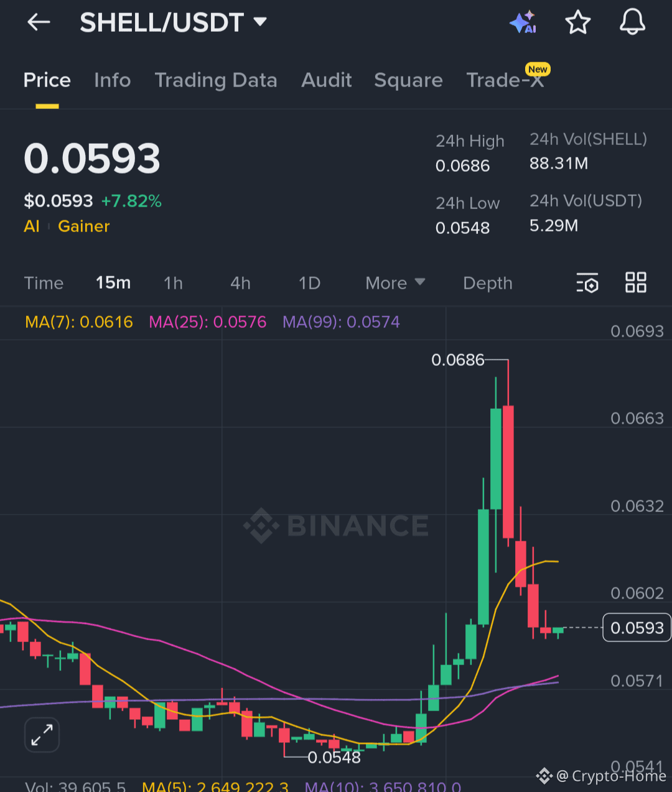Switch to the Info tab

[113, 80]
